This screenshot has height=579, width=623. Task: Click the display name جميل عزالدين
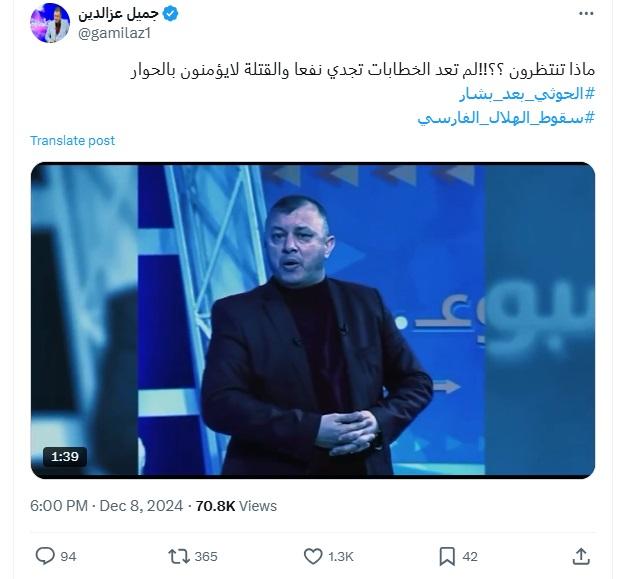tap(118, 14)
